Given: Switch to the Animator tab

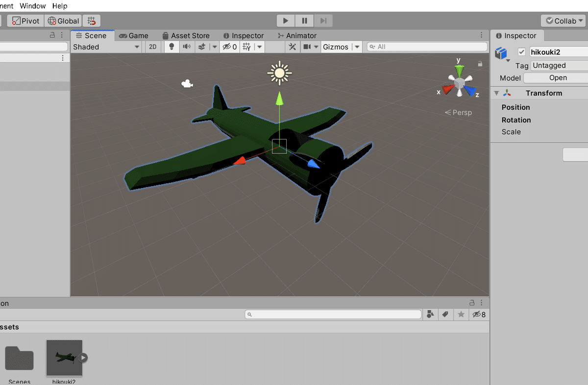Looking at the screenshot, I should point(296,35).
